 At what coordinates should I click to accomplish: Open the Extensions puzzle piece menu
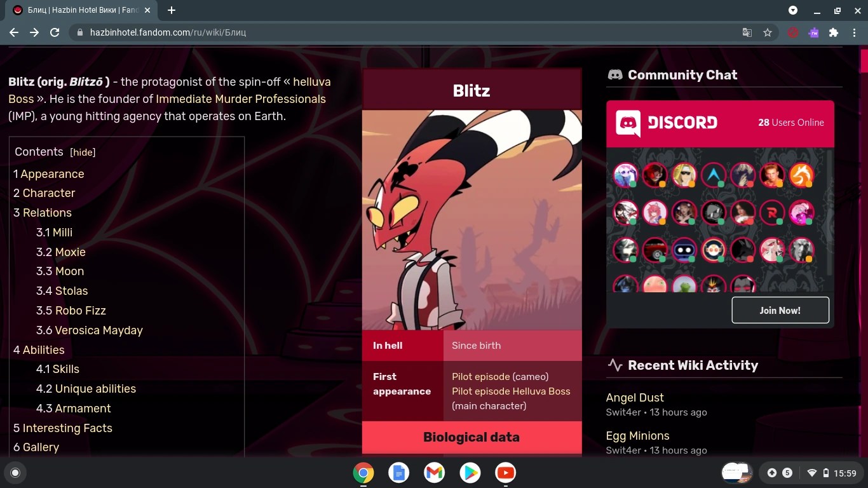coord(834,32)
